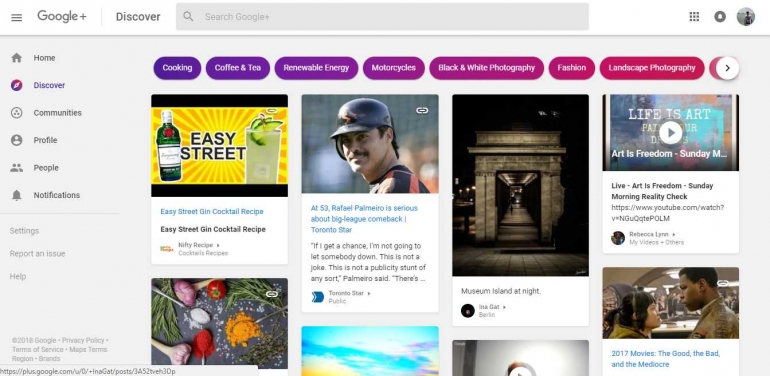
Task: Click Report an issue
Action: (37, 254)
